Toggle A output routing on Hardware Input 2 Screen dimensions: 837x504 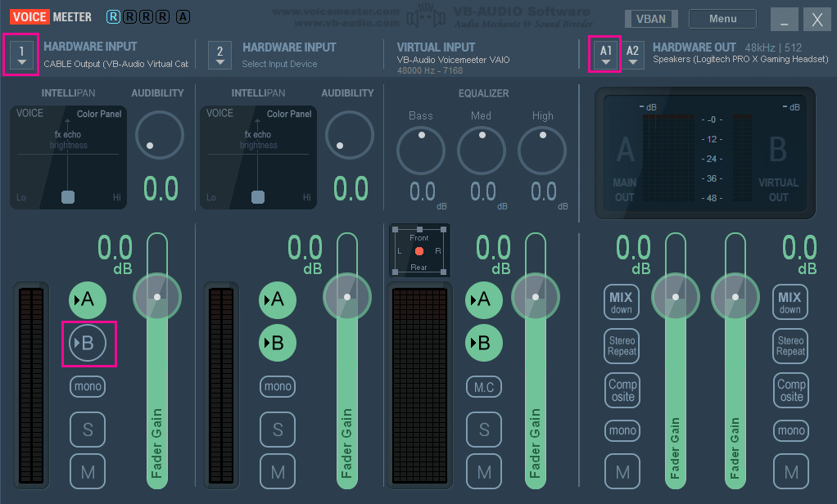pyautogui.click(x=277, y=300)
